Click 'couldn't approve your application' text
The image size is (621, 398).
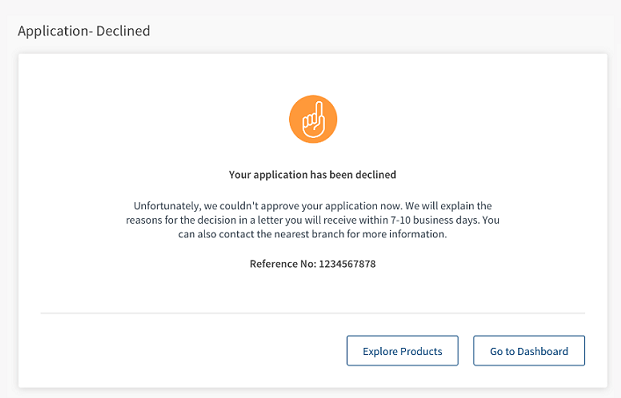click(x=299, y=206)
